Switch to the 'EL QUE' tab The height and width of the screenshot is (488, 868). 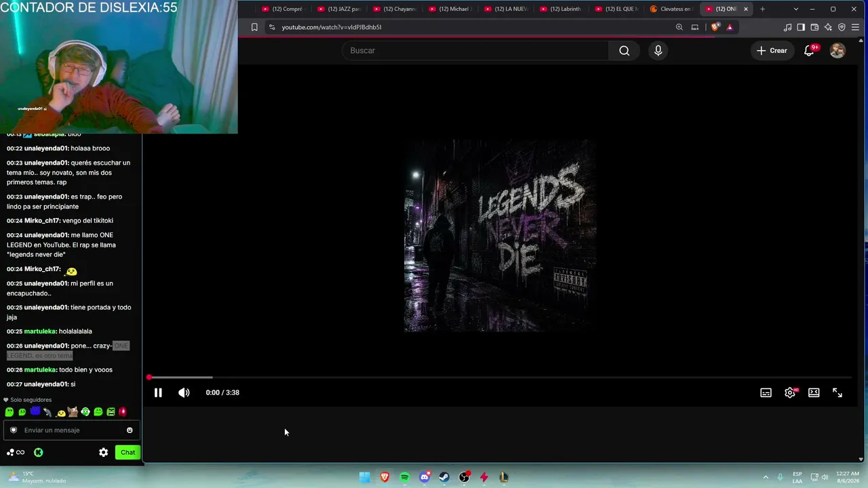point(617,9)
